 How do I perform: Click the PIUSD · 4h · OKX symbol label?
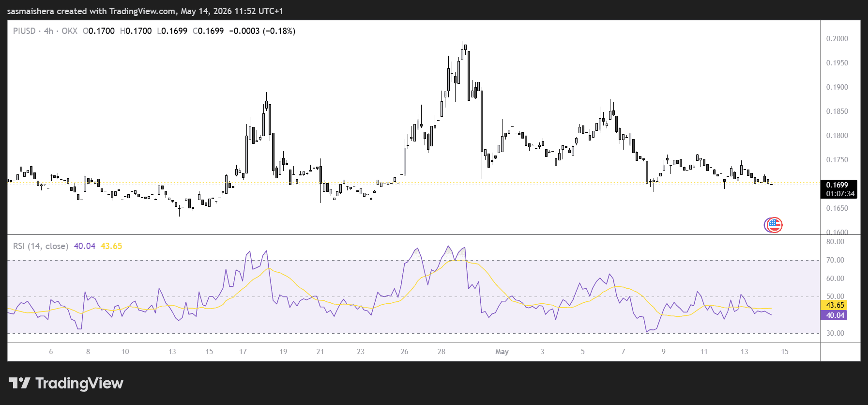[x=45, y=31]
